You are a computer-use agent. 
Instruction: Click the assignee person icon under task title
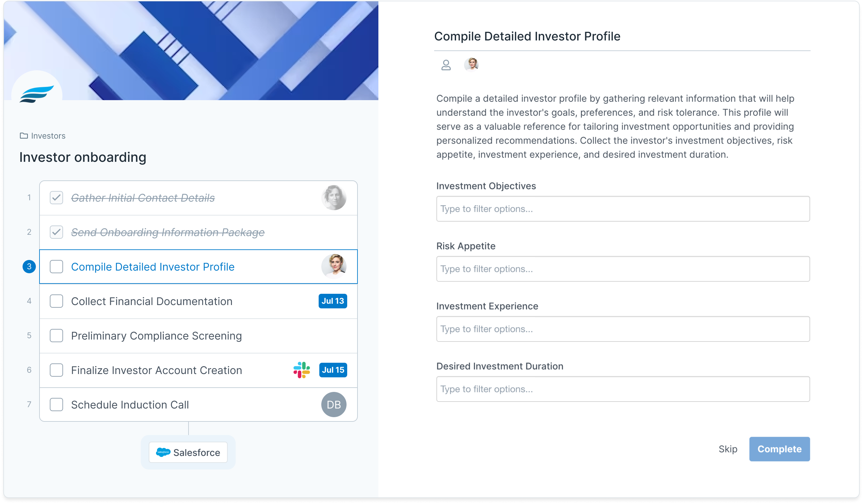pyautogui.click(x=446, y=65)
